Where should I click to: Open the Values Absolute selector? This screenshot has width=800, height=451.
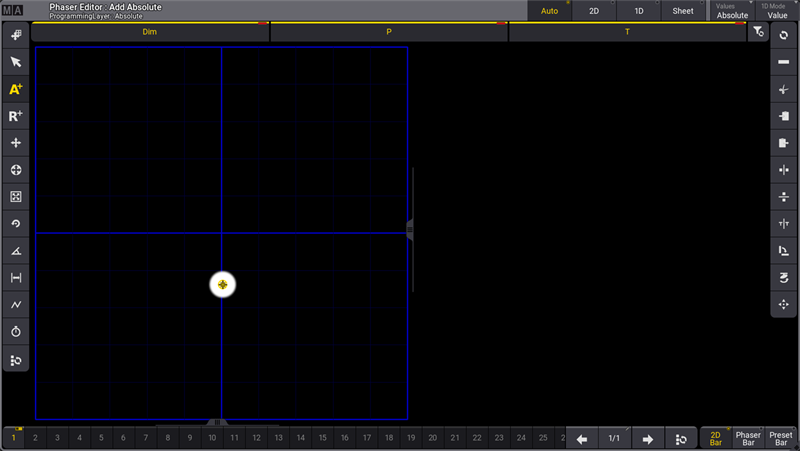click(x=732, y=11)
